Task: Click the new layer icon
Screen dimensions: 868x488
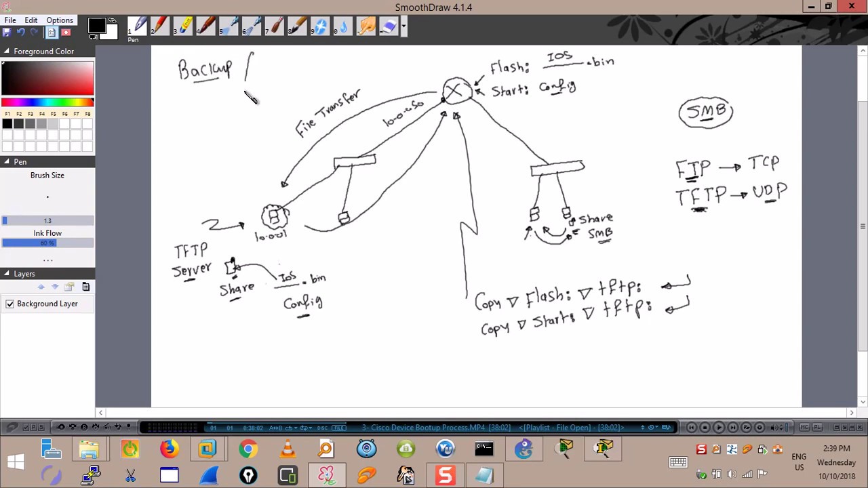Action: [x=70, y=287]
